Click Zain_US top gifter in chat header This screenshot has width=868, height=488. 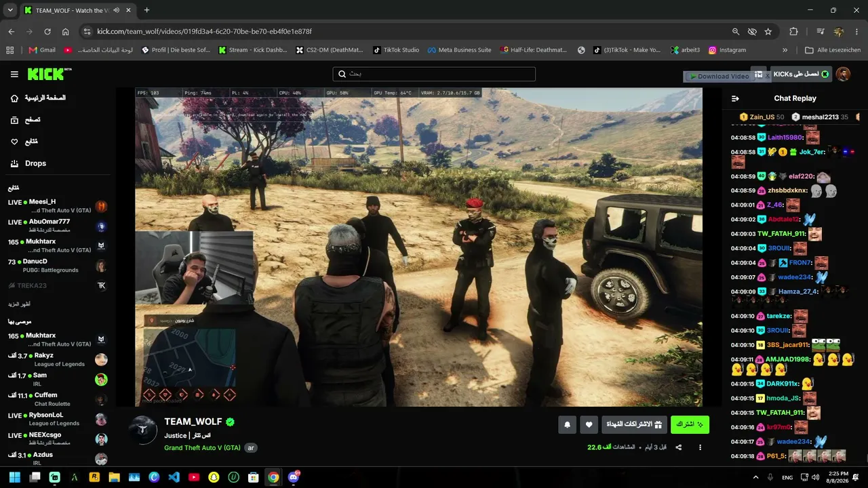(x=762, y=117)
